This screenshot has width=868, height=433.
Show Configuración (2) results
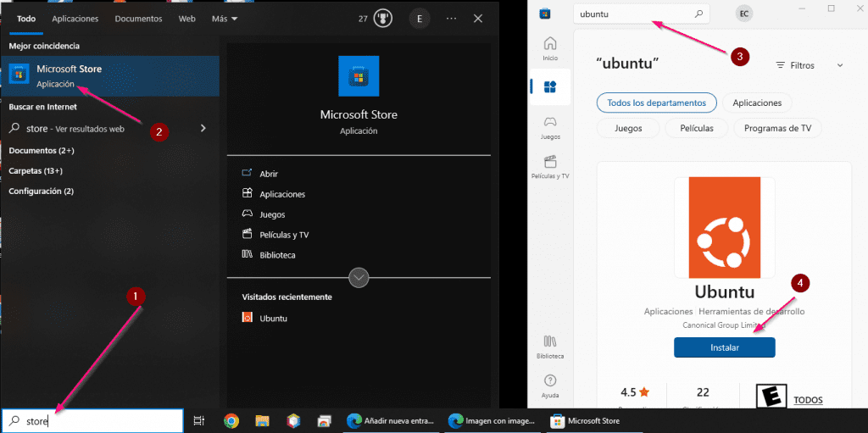(x=41, y=191)
